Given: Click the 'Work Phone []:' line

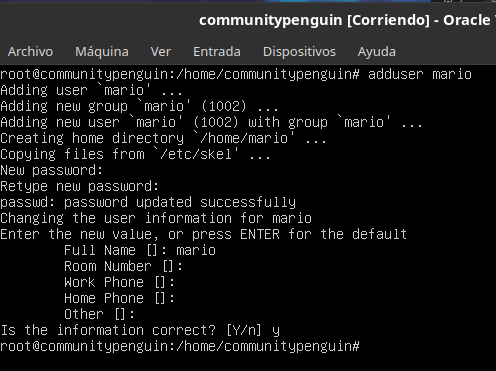Looking at the screenshot, I should 119,282.
